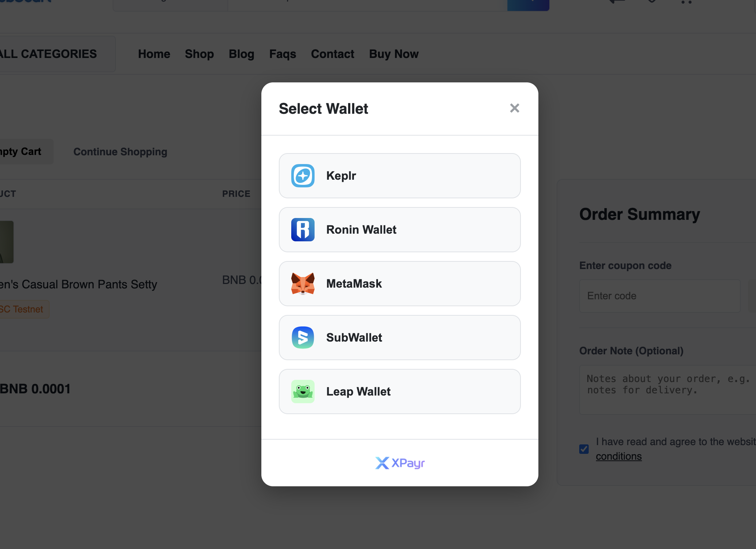Click the Ronin Wallet logo icon
756x549 pixels.
coord(303,230)
